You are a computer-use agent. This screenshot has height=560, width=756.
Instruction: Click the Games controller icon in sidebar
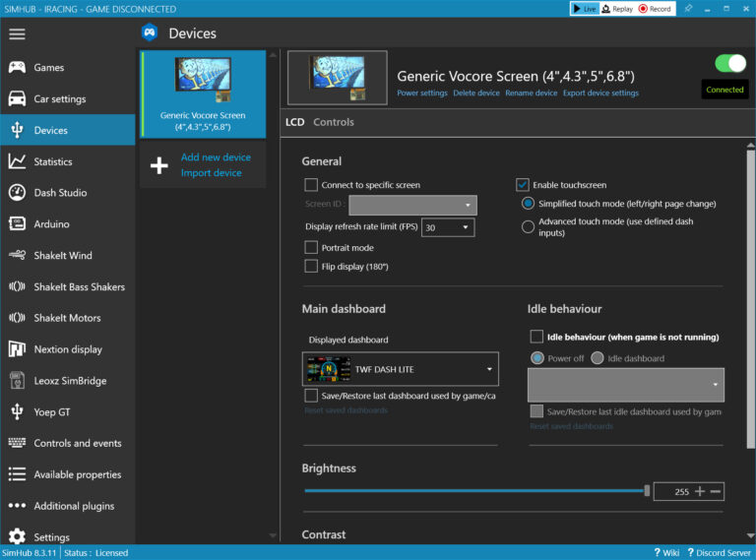coord(17,68)
